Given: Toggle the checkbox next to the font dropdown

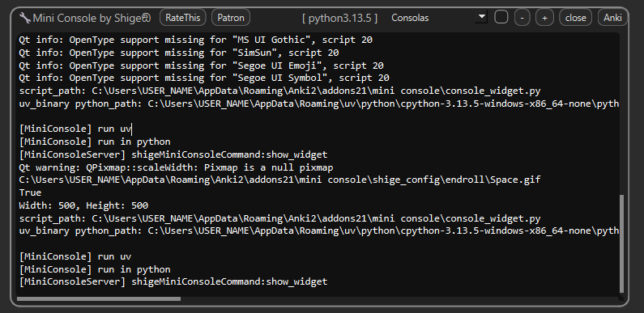Looking at the screenshot, I should (x=501, y=17).
